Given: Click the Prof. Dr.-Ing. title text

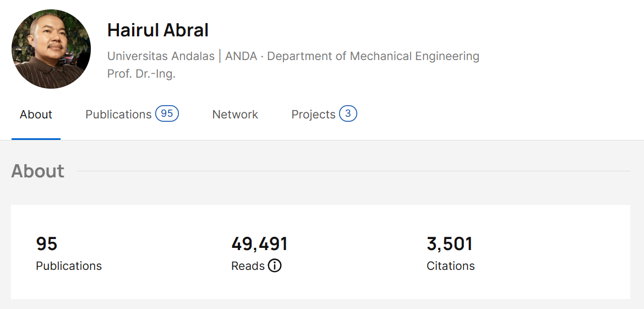Looking at the screenshot, I should click(x=141, y=74).
